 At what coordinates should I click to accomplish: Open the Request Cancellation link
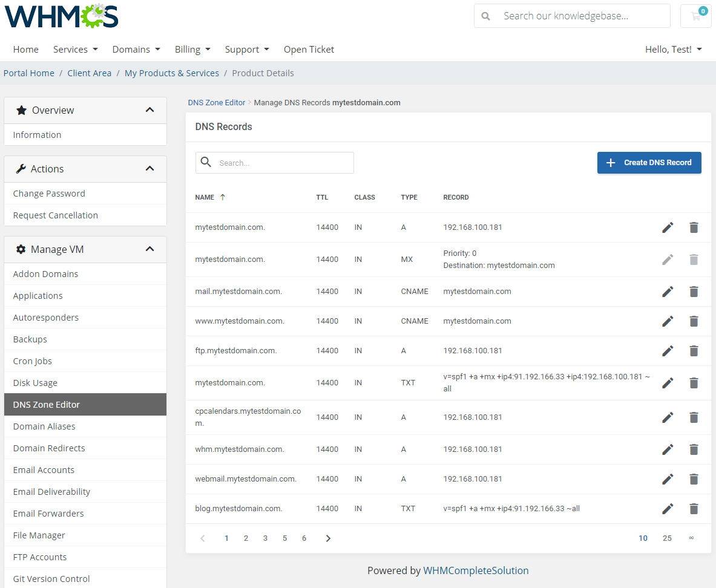(x=55, y=215)
